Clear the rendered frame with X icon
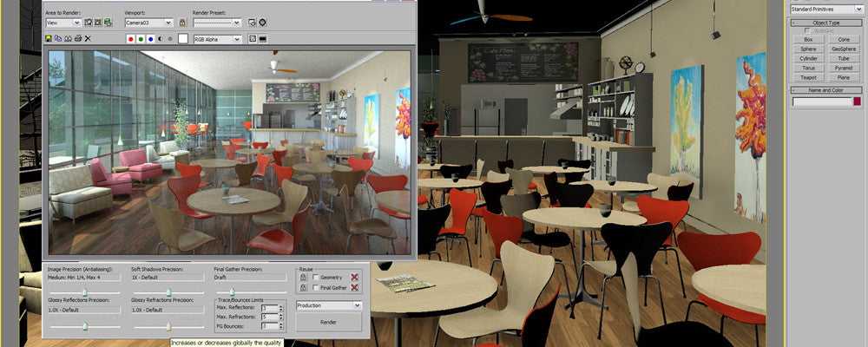868x347 pixels. click(x=88, y=39)
